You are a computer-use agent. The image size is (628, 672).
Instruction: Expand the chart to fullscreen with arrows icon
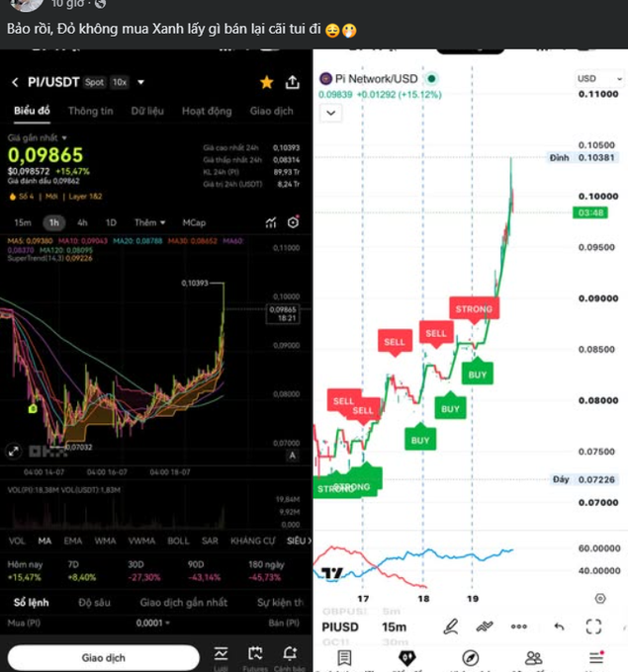13,452
